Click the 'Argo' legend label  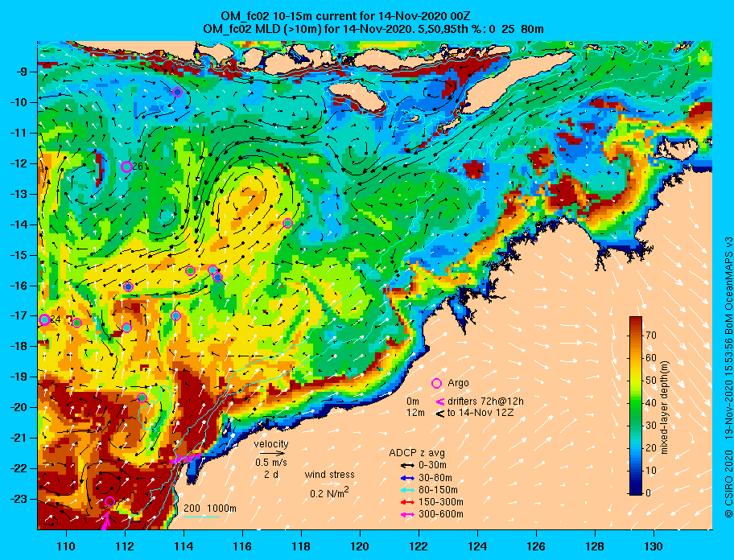pos(458,383)
